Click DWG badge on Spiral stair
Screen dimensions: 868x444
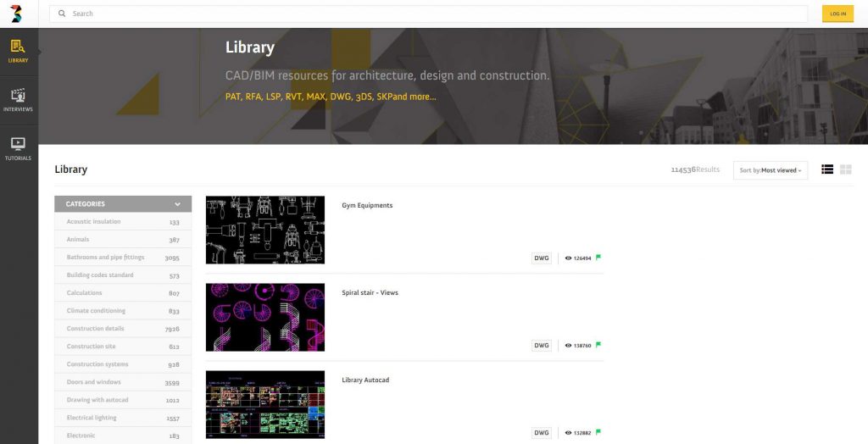[542, 346]
